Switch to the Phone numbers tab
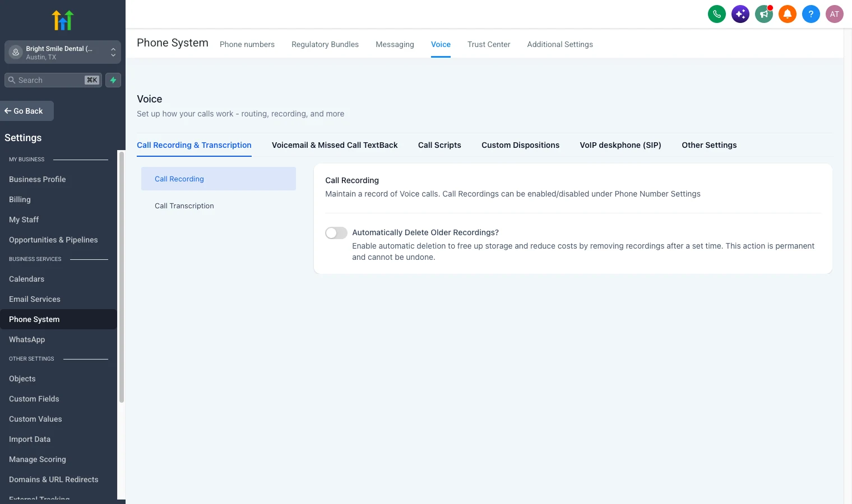852x504 pixels. pos(247,44)
